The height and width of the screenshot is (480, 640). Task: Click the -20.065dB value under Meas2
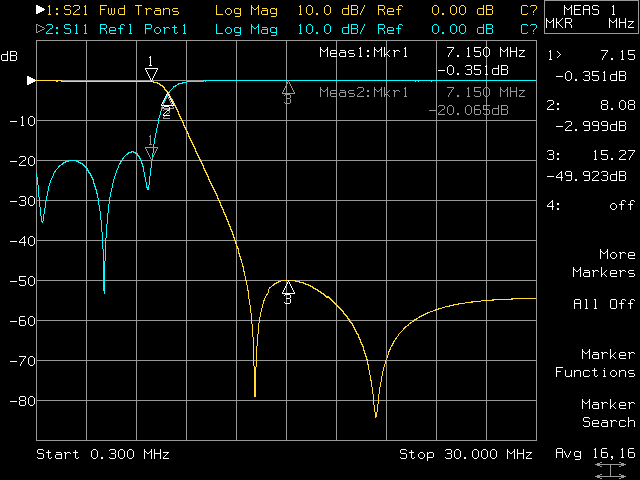[x=469, y=110]
